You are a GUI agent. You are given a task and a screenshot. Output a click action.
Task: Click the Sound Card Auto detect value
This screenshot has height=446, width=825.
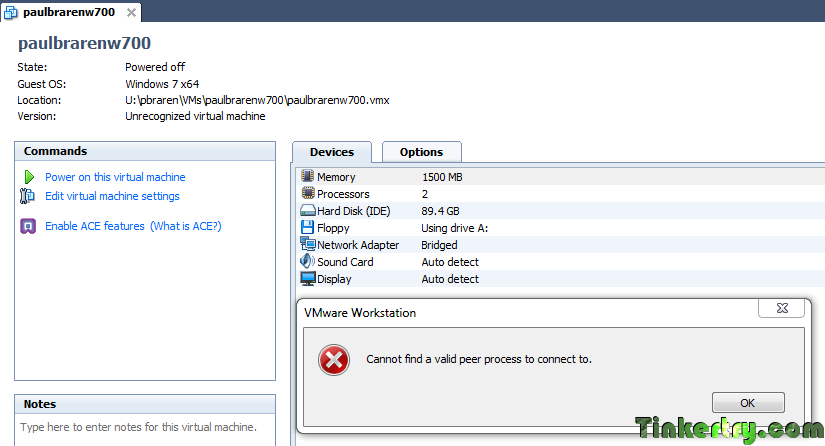point(450,262)
